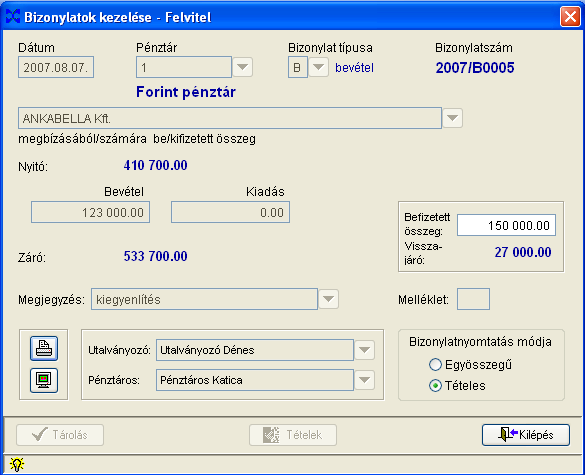The width and height of the screenshot is (585, 475).
Task: Click the Tételek button
Action: (x=293, y=435)
